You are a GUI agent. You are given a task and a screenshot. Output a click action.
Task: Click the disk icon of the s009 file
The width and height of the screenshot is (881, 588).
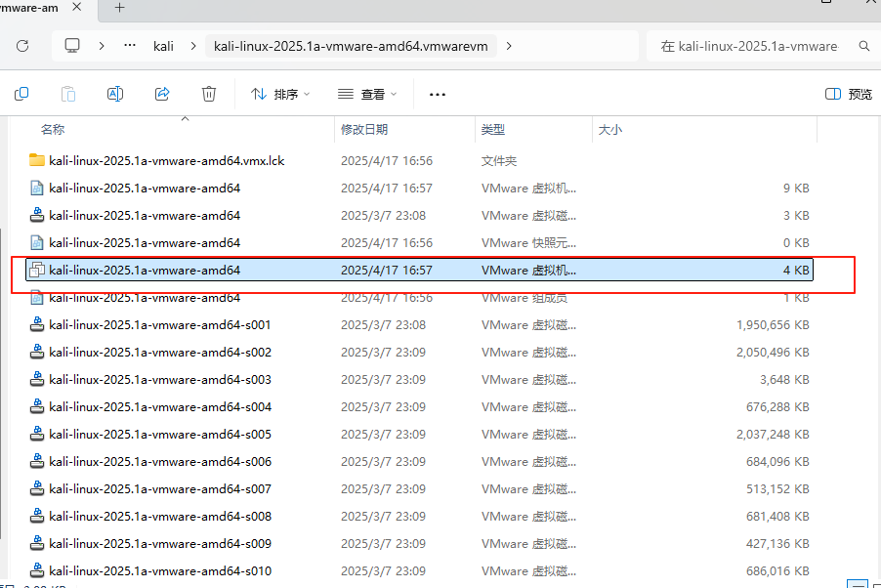(37, 543)
